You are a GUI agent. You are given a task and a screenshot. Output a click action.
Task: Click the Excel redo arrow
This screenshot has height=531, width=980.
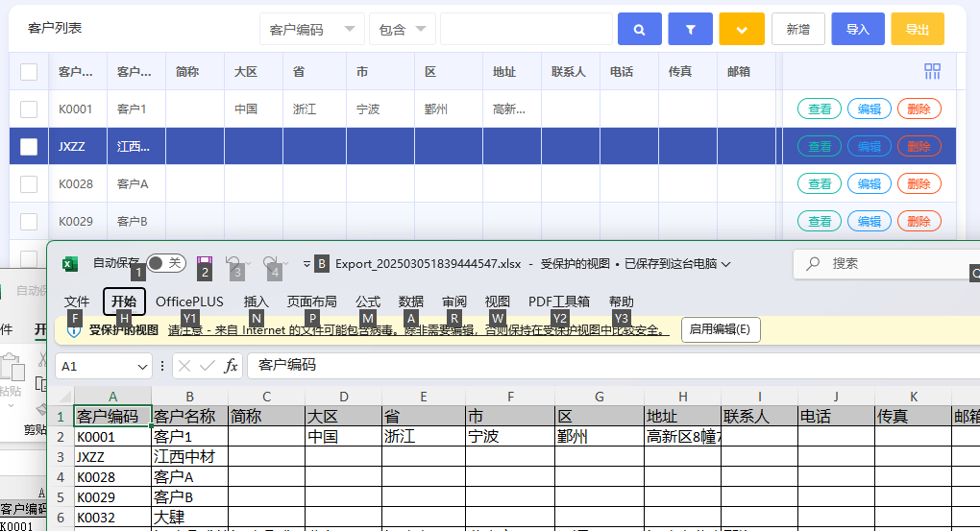click(270, 262)
